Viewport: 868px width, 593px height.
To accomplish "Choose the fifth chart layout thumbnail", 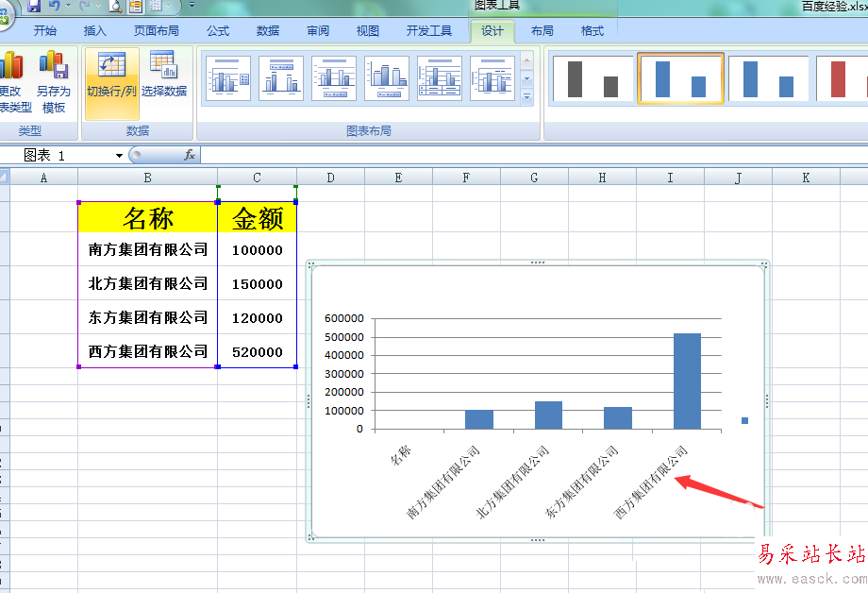I will (x=440, y=78).
